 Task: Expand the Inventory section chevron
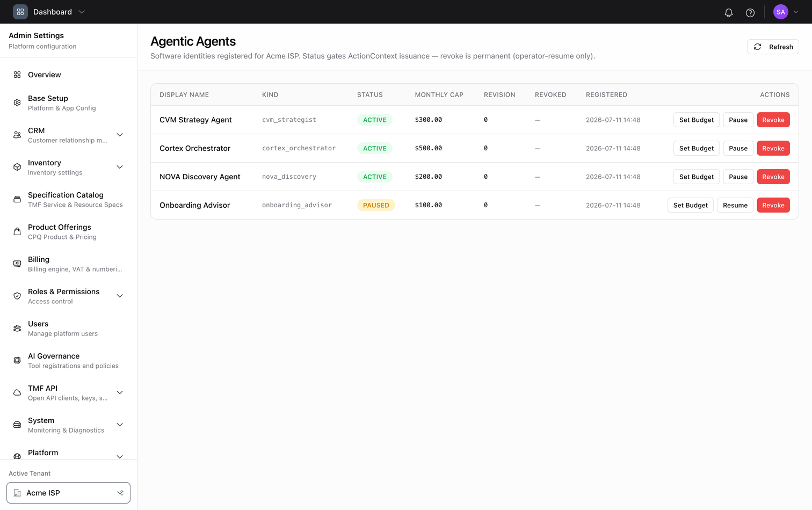[120, 167]
